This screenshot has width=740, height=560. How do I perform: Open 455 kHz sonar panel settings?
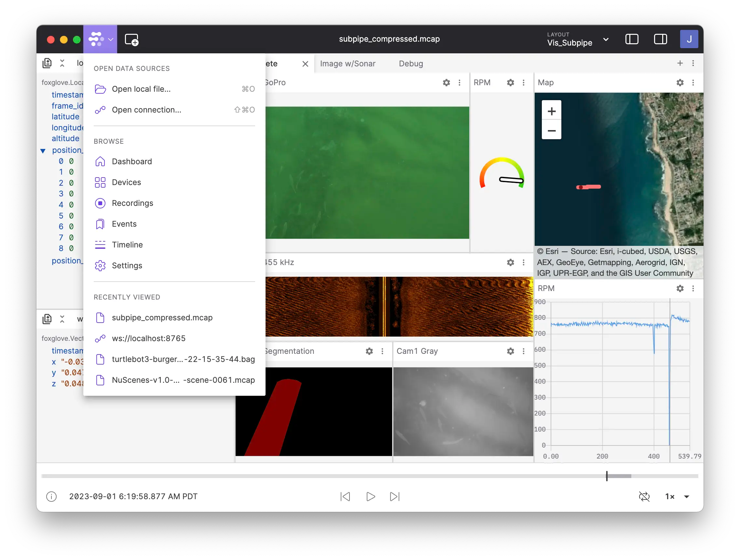click(510, 262)
